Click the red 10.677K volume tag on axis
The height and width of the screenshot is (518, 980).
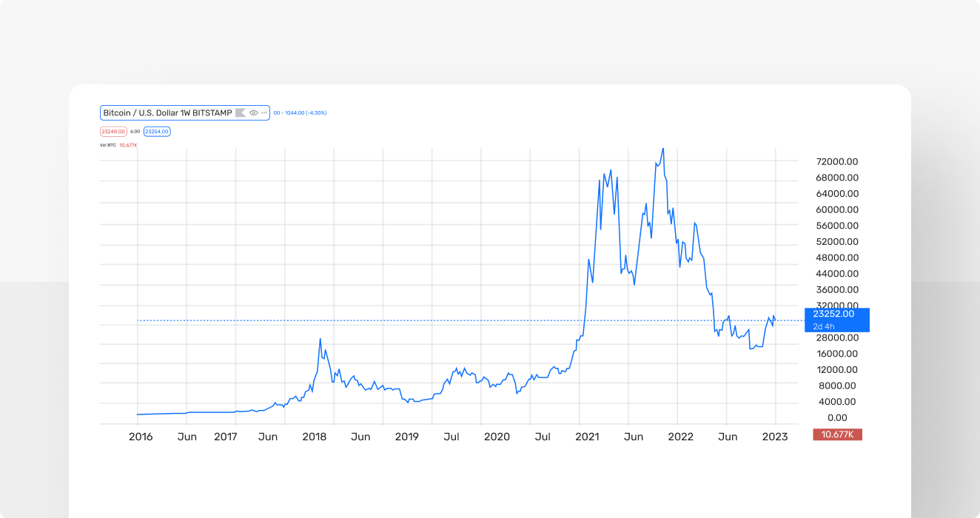(837, 434)
